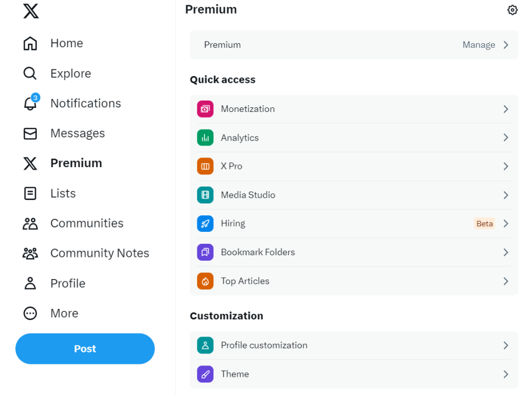
Task: Open the Hiring link text
Action: click(x=233, y=223)
